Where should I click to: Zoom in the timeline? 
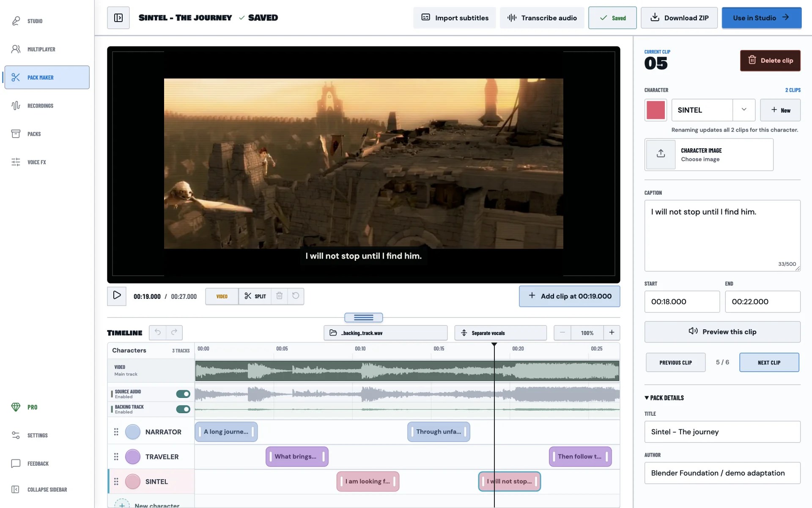612,333
